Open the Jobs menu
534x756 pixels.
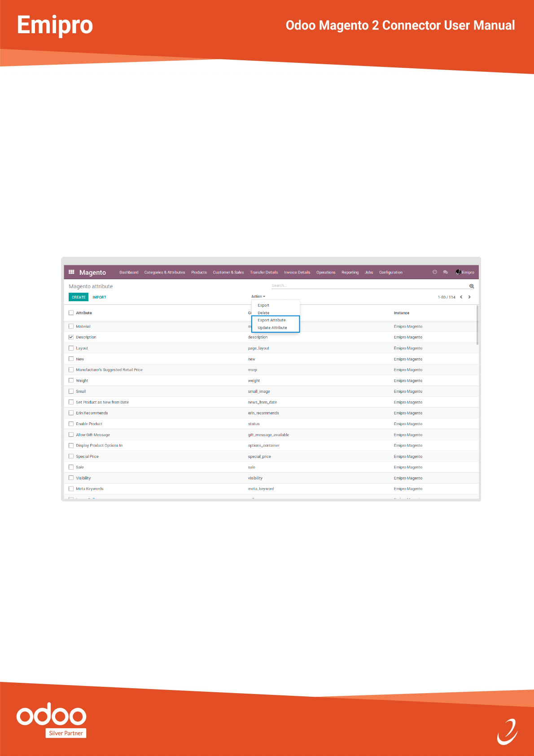click(x=369, y=273)
